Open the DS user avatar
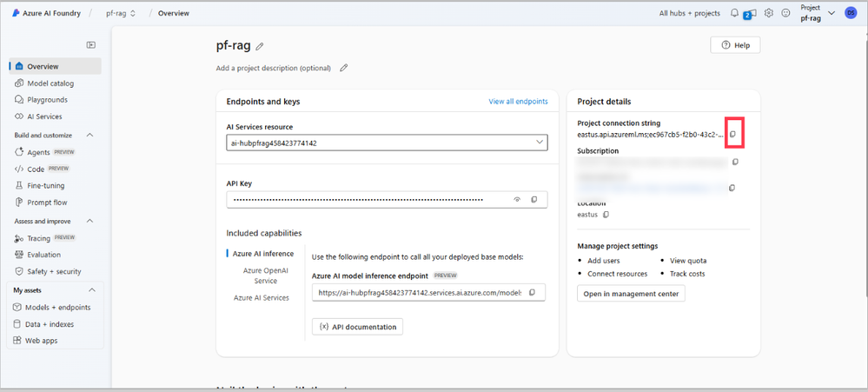The image size is (868, 392). [x=851, y=13]
